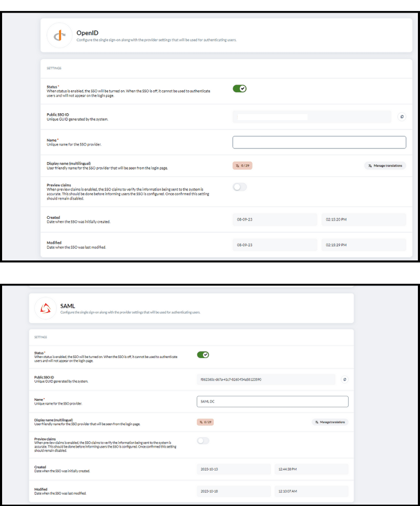The height and width of the screenshot is (506, 420).
Task: Click OpenID Modified time 02:15:29 PM
Action: (363, 245)
